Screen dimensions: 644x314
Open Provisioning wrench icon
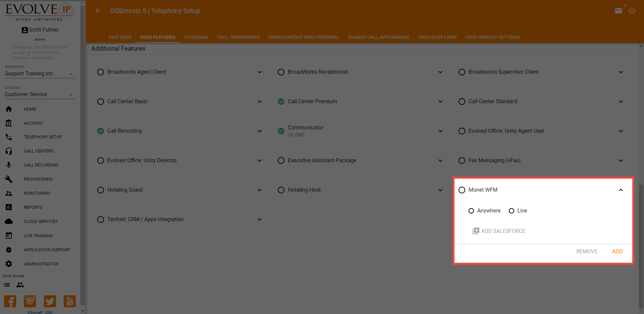[x=9, y=179]
